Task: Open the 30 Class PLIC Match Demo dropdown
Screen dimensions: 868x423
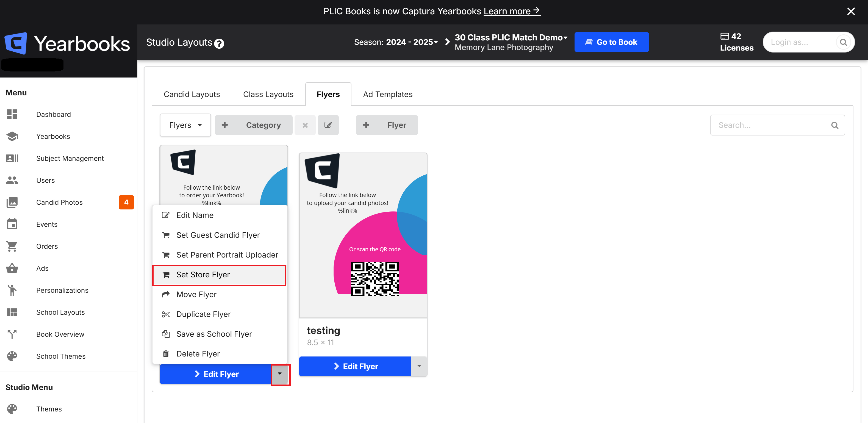Action: pyautogui.click(x=511, y=37)
